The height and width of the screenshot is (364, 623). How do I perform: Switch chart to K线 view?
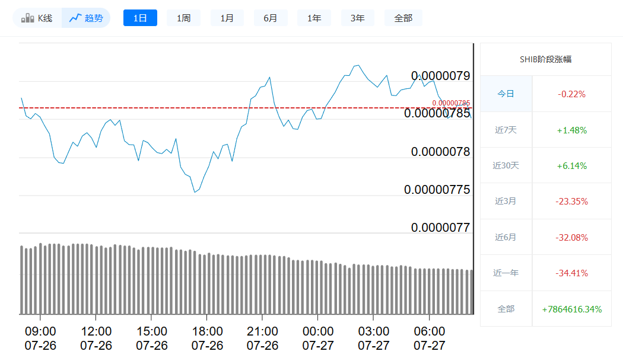pyautogui.click(x=37, y=17)
